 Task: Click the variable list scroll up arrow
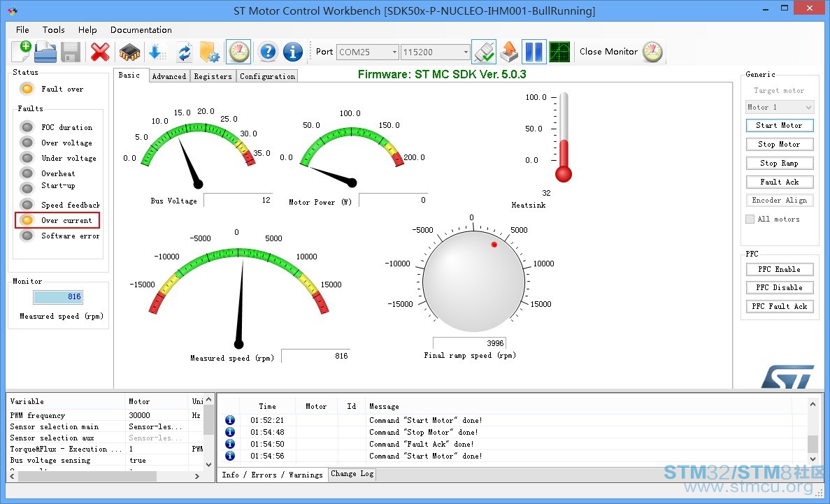[208, 400]
